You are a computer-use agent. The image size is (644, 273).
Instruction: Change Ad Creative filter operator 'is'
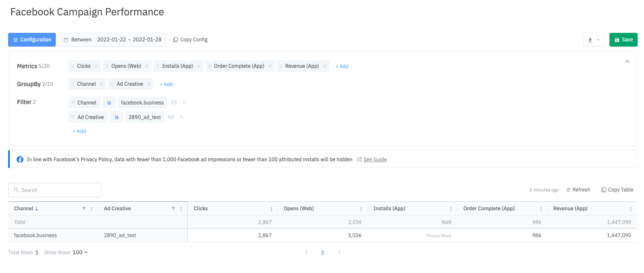[x=117, y=117]
